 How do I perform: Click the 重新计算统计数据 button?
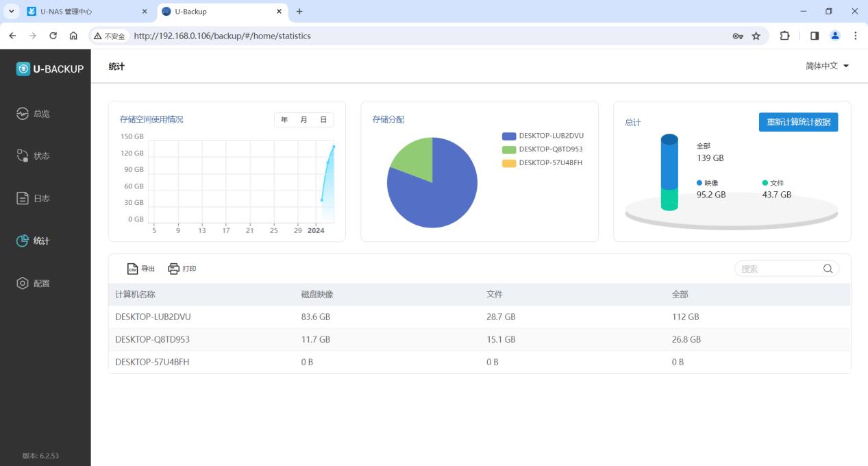coord(798,122)
